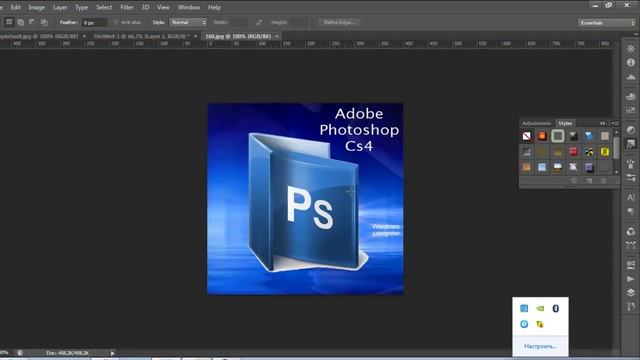The image size is (640, 360).
Task: Open the Paths panel icon
Action: point(631,245)
